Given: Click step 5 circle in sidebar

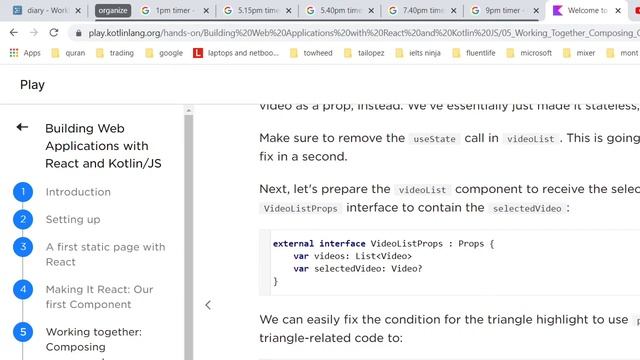Looking at the screenshot, I should point(23,332).
